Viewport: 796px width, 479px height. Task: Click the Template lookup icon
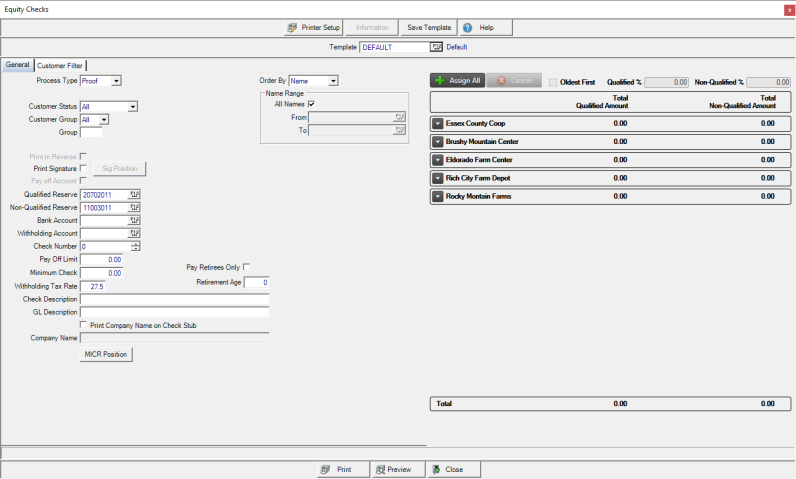click(436, 47)
